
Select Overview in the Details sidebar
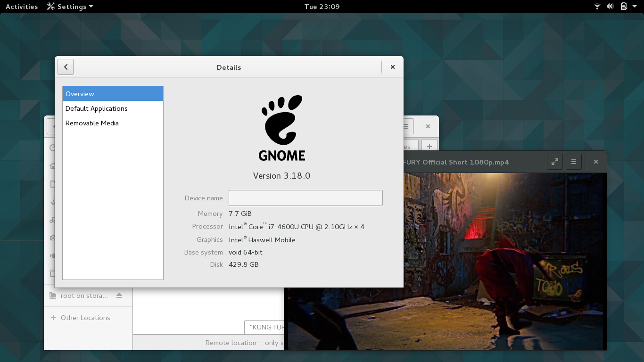(113, 94)
